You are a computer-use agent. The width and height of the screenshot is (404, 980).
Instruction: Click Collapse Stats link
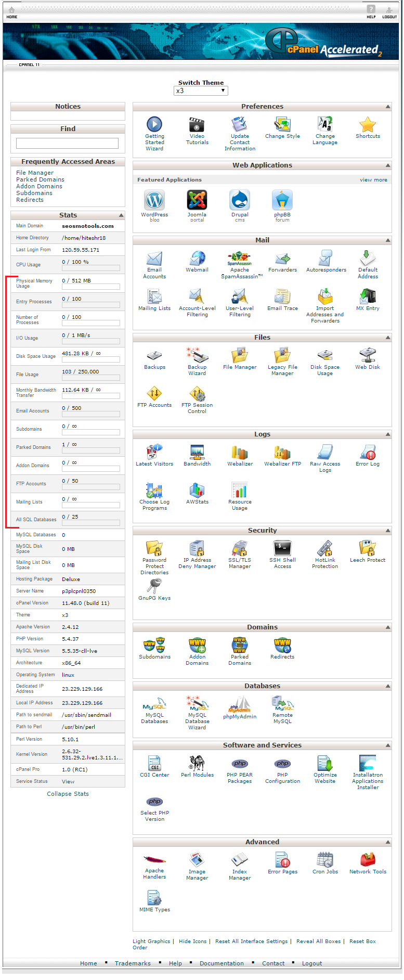coord(68,794)
